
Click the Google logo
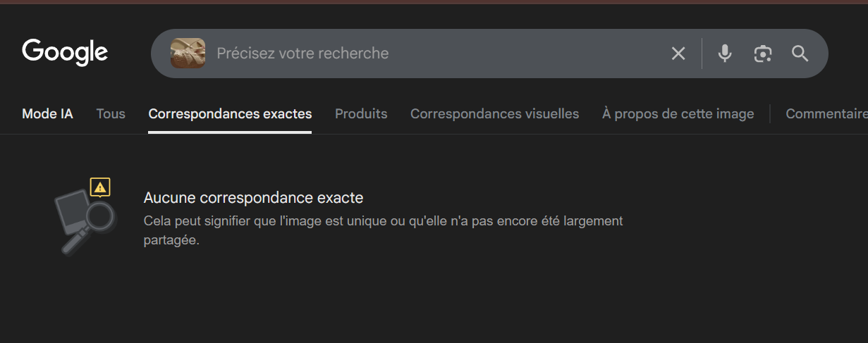point(65,53)
